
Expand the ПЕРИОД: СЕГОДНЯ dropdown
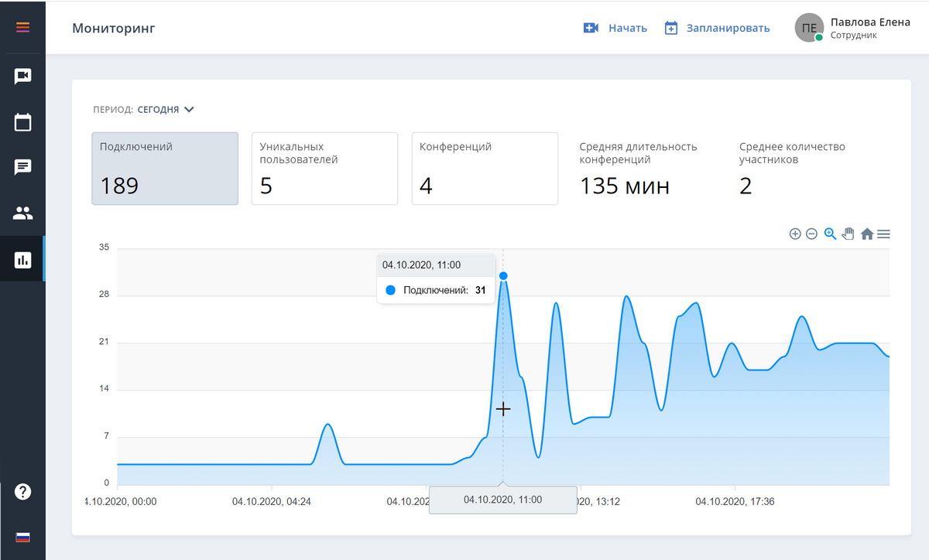click(x=143, y=110)
